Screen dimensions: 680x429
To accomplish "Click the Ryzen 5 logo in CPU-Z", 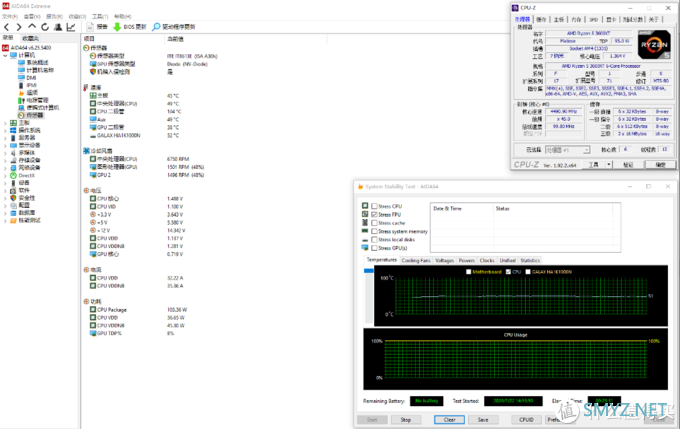I will point(654,44).
